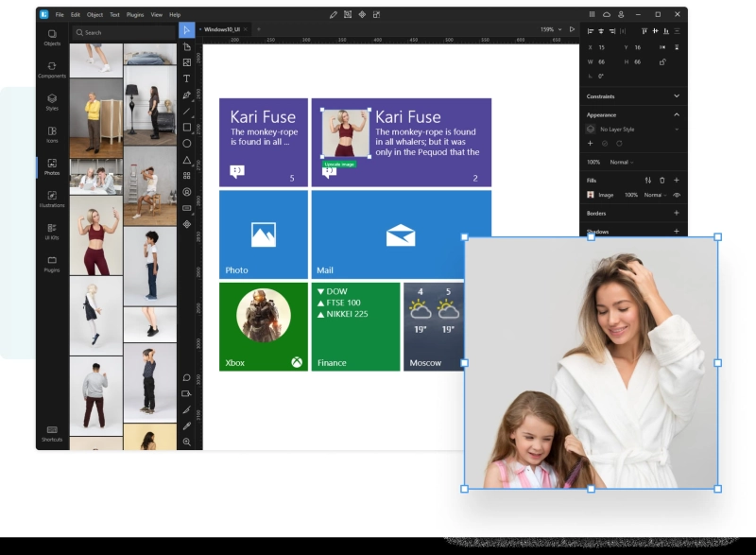The height and width of the screenshot is (555, 756).
Task: Open the zoom level dropdown
Action: pyautogui.click(x=551, y=29)
